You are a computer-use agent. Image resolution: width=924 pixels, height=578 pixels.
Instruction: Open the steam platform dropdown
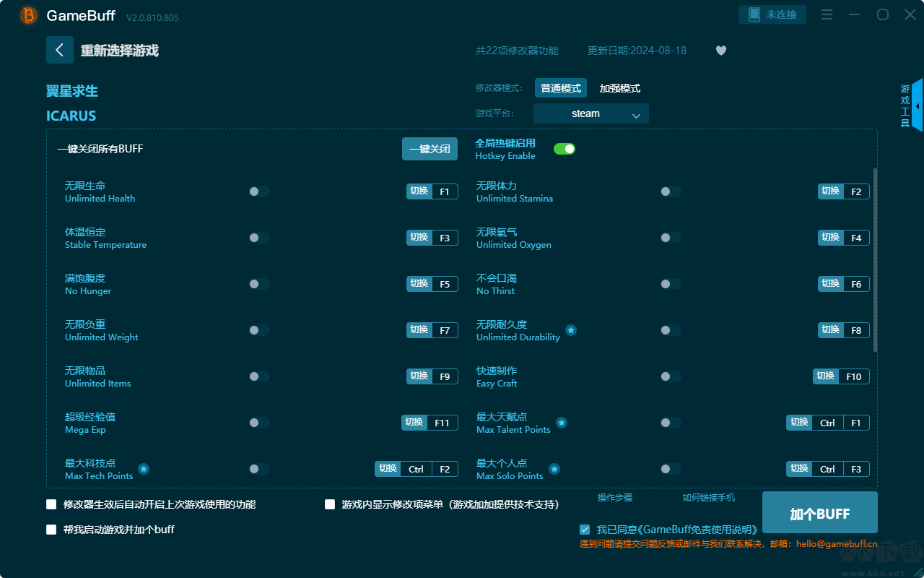click(x=591, y=113)
